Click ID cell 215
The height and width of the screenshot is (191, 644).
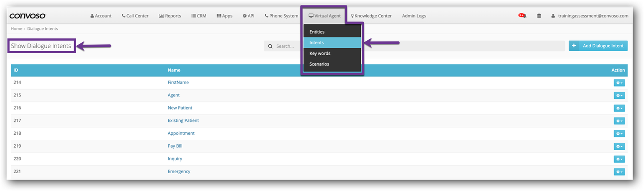click(x=17, y=95)
